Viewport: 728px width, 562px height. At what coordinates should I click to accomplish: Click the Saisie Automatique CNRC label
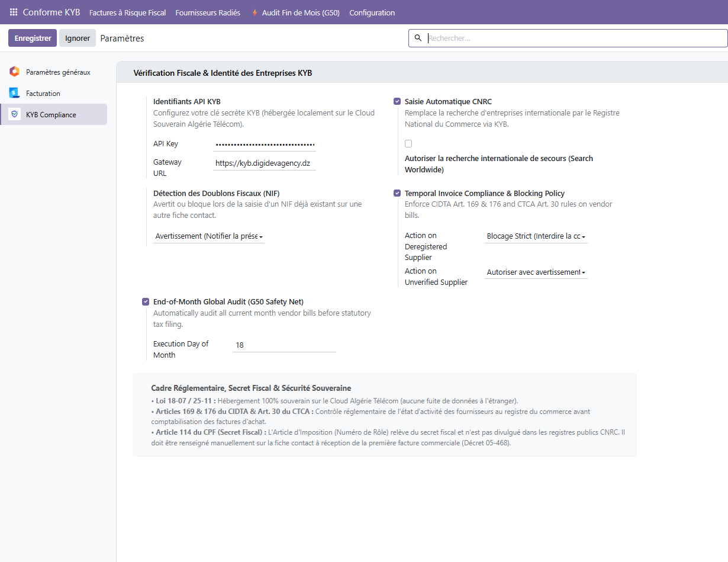coord(448,101)
